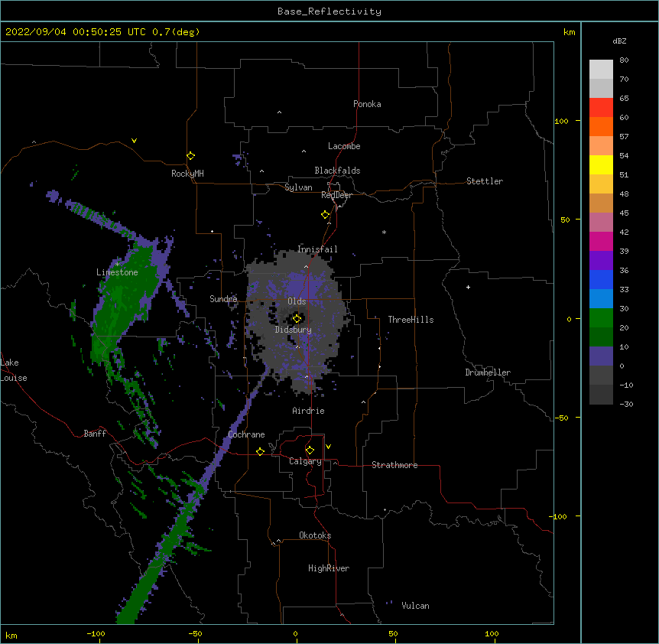Click the HighRiver label
The image size is (659, 644).
329,568
